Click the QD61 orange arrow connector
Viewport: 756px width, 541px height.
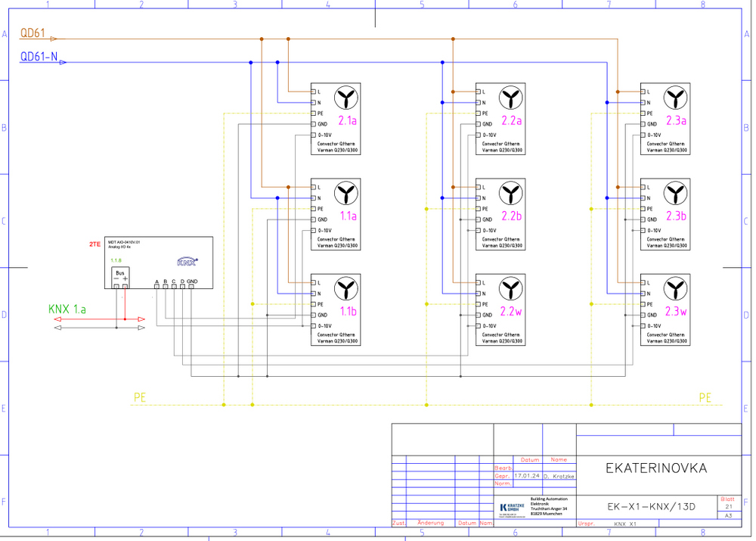click(x=54, y=38)
